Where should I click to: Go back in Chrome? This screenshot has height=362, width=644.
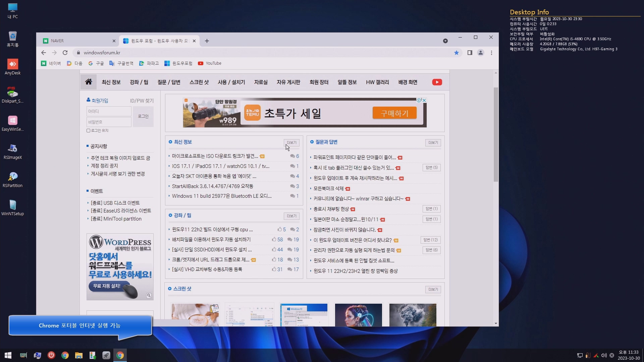pyautogui.click(x=43, y=53)
